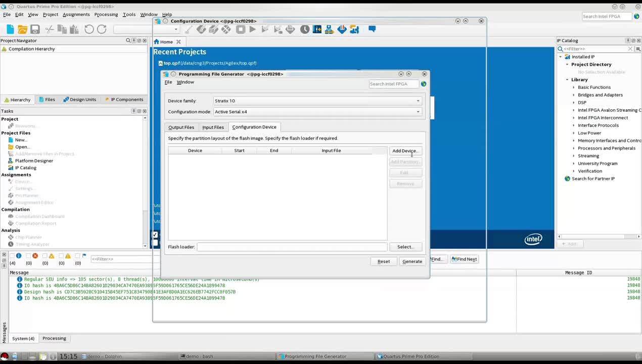
Task: Toggle the flagged messages filter checkbox
Action: 78,256
